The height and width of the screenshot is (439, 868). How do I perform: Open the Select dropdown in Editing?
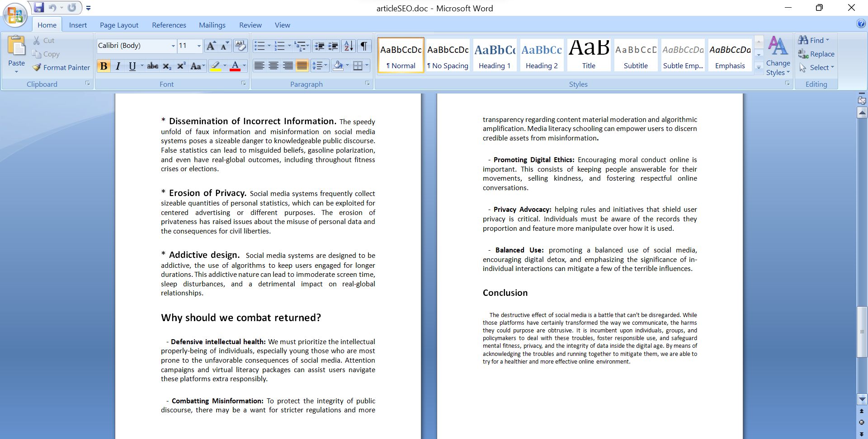(x=816, y=67)
